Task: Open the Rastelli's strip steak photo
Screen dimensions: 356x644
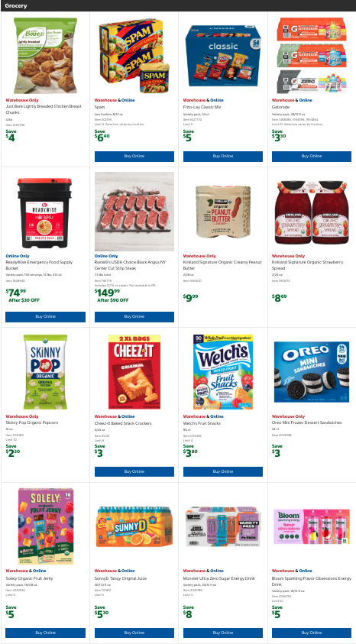Action: tap(134, 211)
